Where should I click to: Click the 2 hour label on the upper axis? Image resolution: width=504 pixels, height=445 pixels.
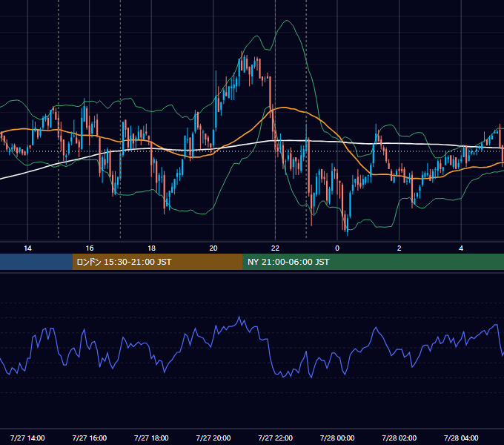pos(399,248)
